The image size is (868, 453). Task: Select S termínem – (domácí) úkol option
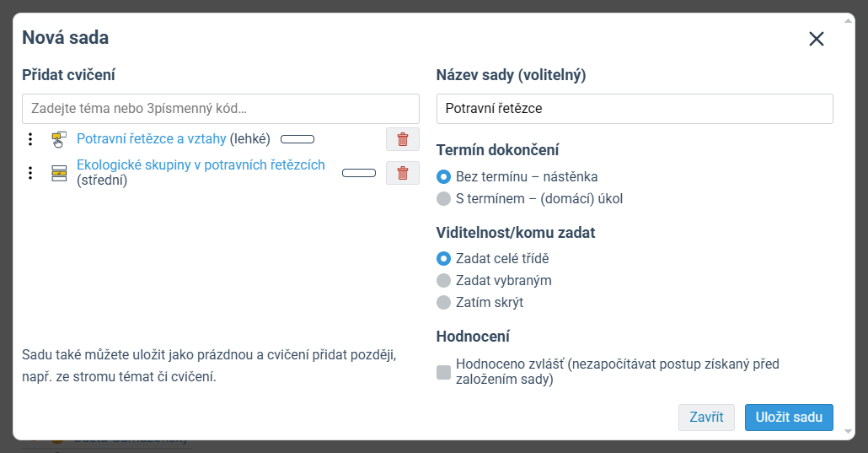point(443,198)
